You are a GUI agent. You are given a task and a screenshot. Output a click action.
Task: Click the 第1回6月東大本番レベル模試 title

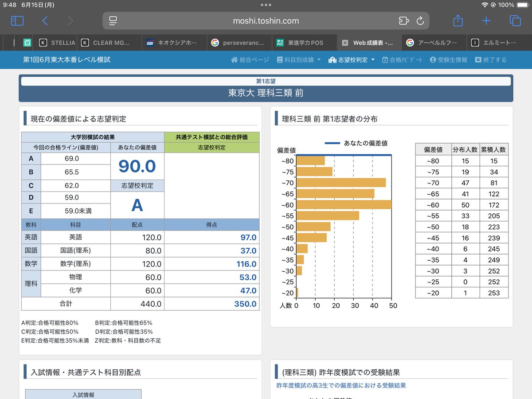(x=66, y=60)
